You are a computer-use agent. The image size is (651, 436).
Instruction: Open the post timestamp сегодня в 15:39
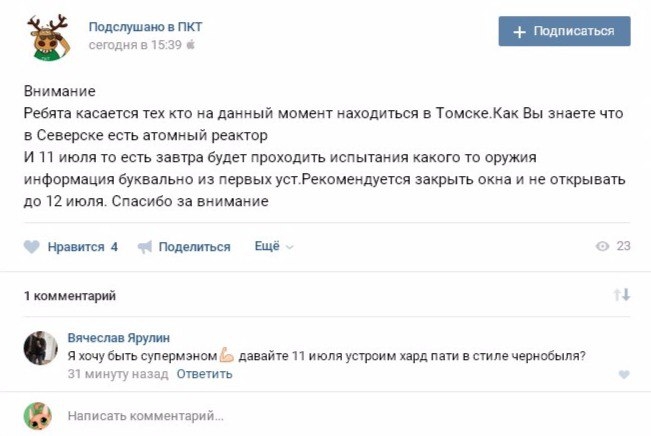135,44
